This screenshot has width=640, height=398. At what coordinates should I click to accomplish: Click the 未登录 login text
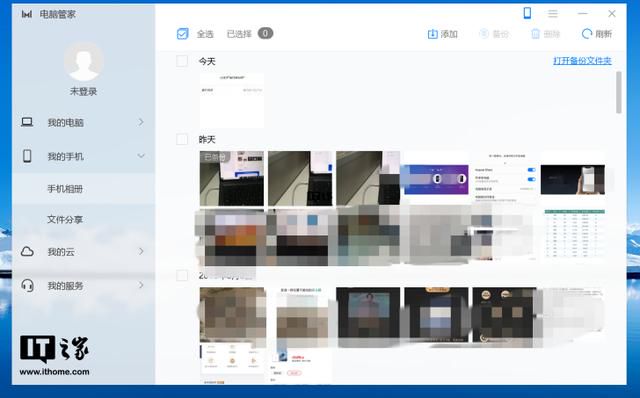(83, 91)
